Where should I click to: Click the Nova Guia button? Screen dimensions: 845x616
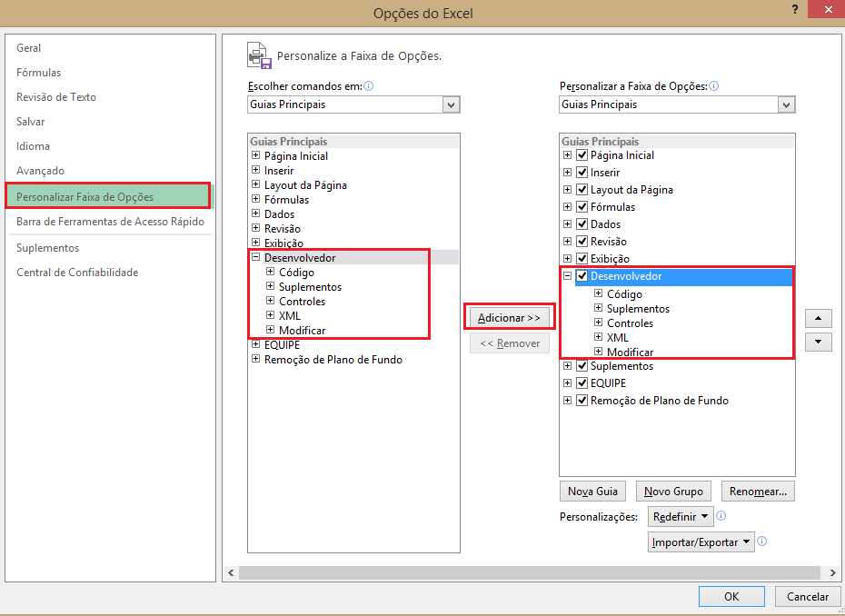pyautogui.click(x=592, y=491)
